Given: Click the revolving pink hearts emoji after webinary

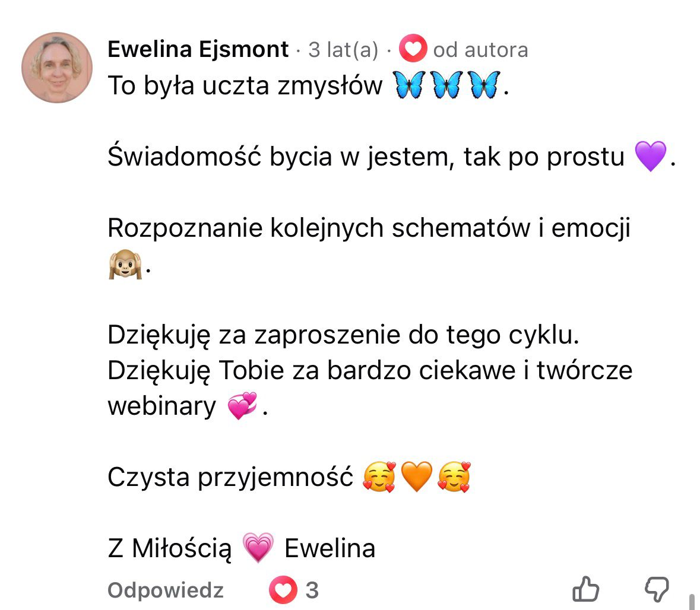Looking at the screenshot, I should (242, 406).
